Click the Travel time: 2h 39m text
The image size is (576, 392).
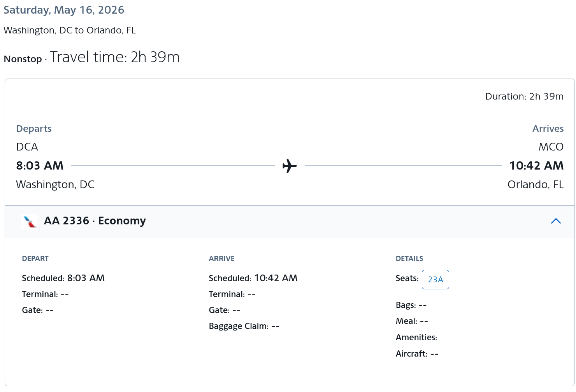pos(114,57)
